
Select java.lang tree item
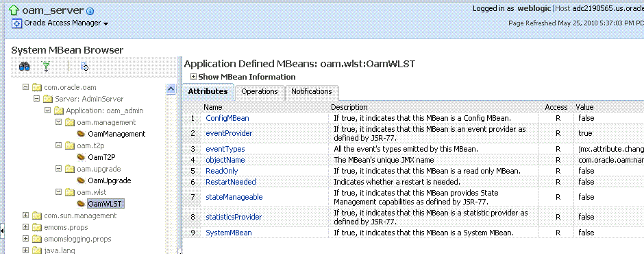60,250
